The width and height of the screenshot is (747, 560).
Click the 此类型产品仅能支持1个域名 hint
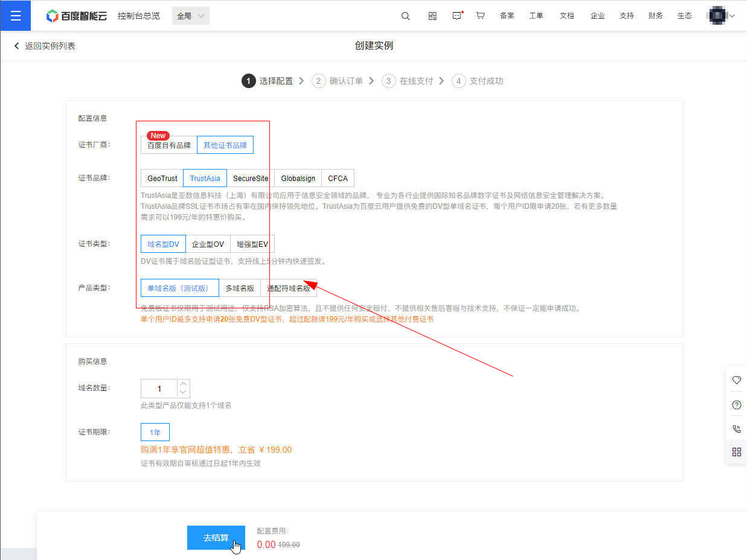point(186,406)
